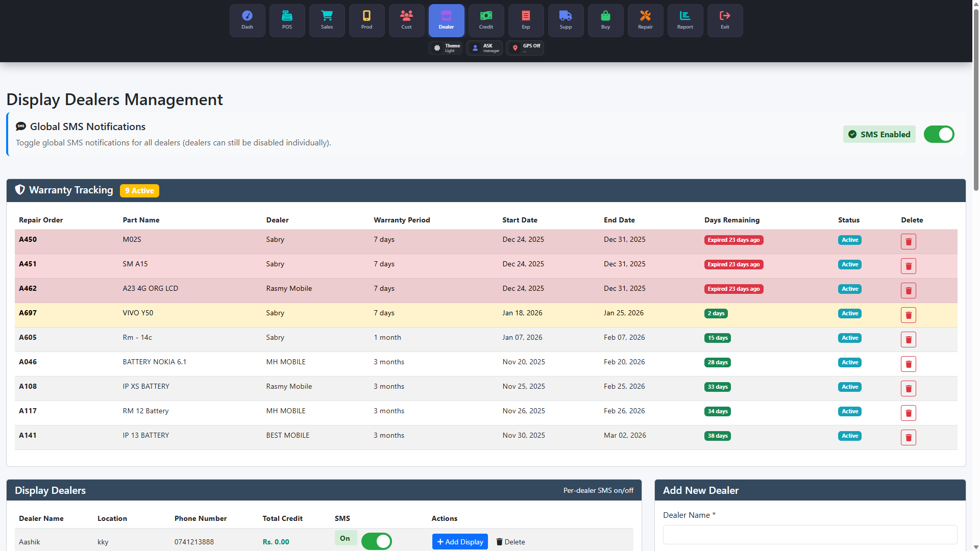Toggle the global SMS Enabled switch
This screenshot has width=980, height=551.
click(939, 134)
